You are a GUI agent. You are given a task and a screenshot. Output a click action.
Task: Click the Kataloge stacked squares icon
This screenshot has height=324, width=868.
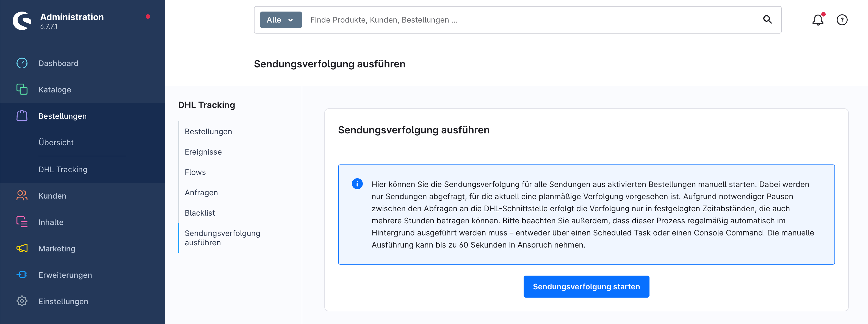point(22,89)
